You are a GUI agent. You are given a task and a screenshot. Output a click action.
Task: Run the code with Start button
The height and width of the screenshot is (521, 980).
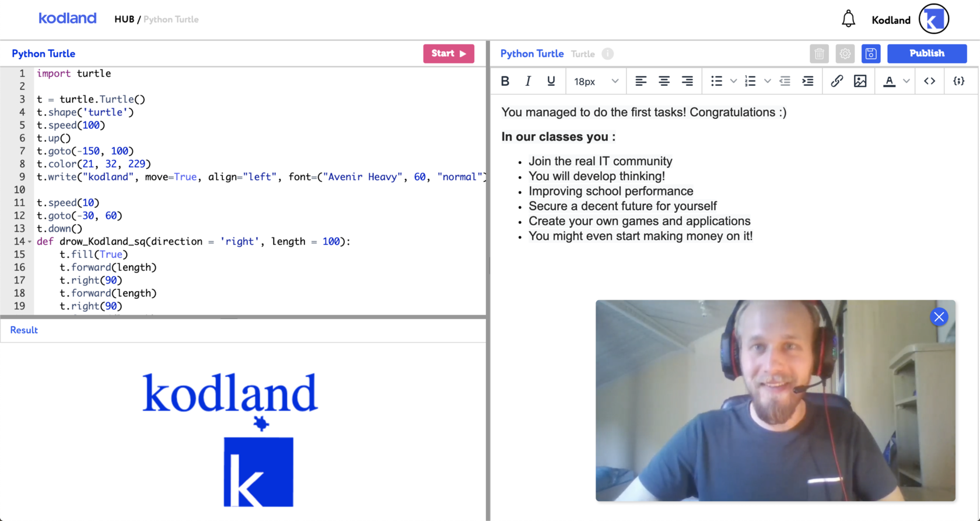coord(449,54)
